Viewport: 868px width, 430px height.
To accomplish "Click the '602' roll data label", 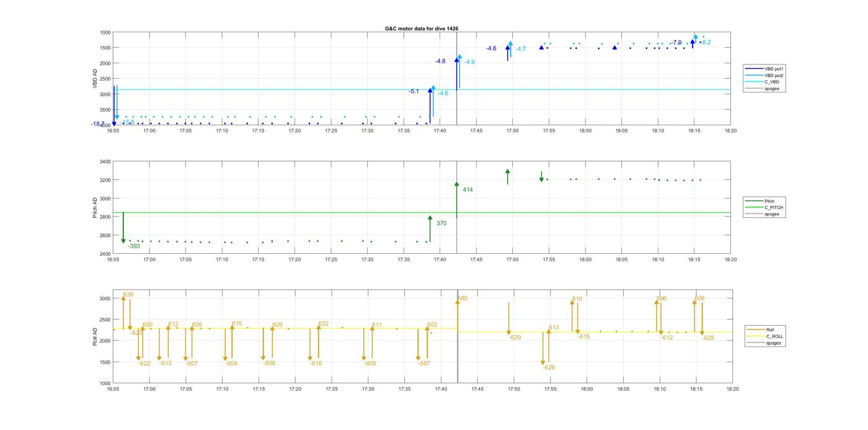I will (x=432, y=325).
